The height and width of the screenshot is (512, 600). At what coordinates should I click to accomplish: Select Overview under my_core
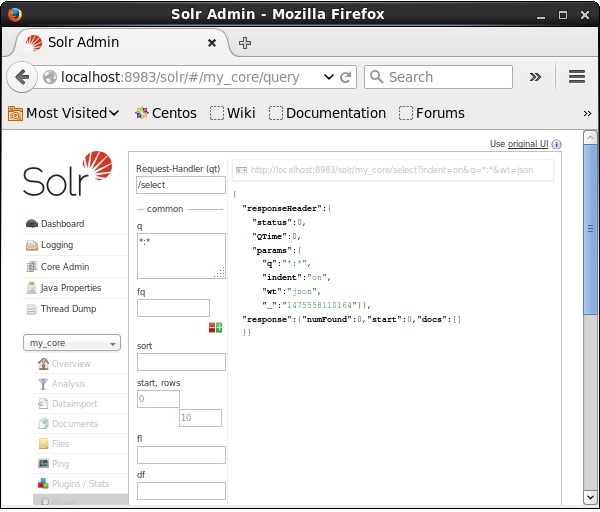[x=71, y=364]
